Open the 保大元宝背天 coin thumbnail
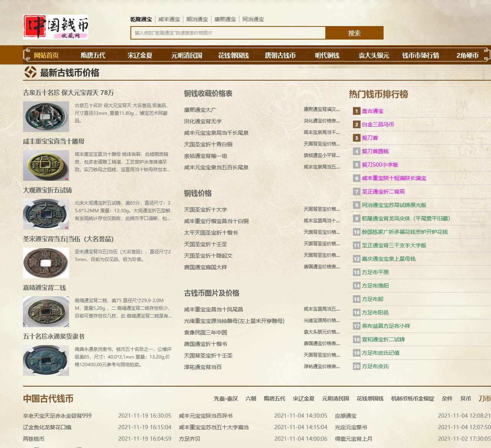Image resolution: width=491 pixels, height=448 pixels. pos(46,117)
